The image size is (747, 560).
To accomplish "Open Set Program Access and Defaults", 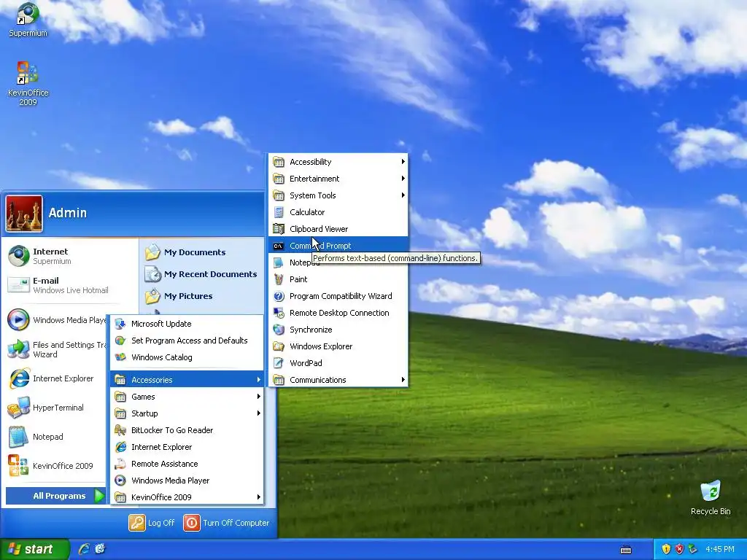I will 187,341.
